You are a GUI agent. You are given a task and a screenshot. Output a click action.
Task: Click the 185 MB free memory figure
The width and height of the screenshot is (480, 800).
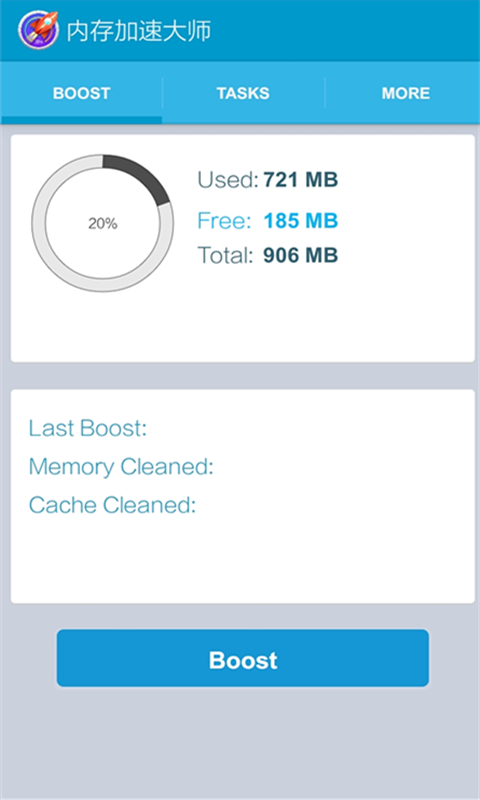[301, 221]
